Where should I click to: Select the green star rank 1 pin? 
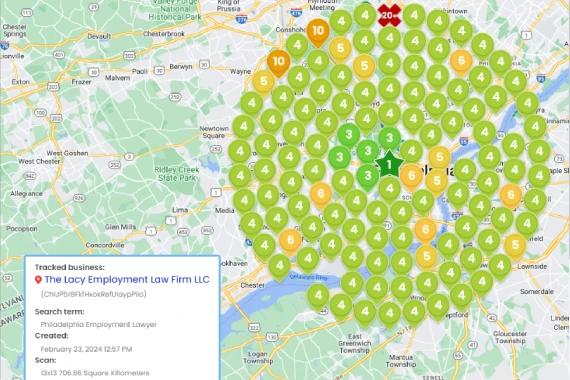click(389, 165)
